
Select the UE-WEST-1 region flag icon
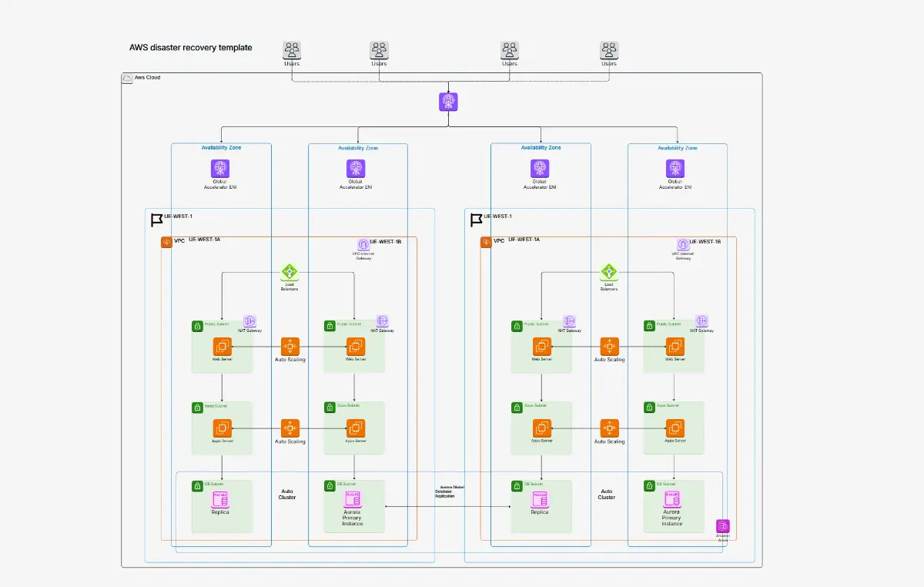coord(157,218)
